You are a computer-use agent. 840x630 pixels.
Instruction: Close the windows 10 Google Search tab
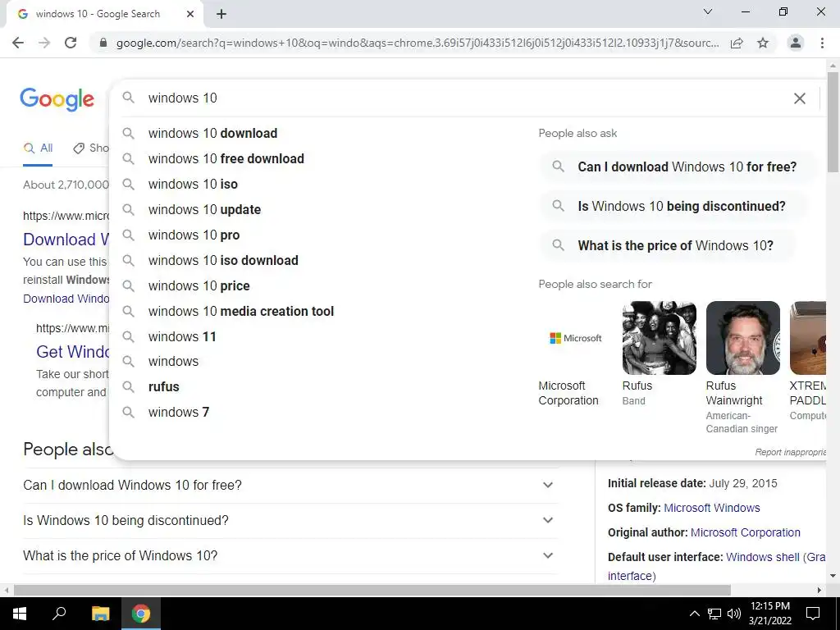(x=190, y=14)
